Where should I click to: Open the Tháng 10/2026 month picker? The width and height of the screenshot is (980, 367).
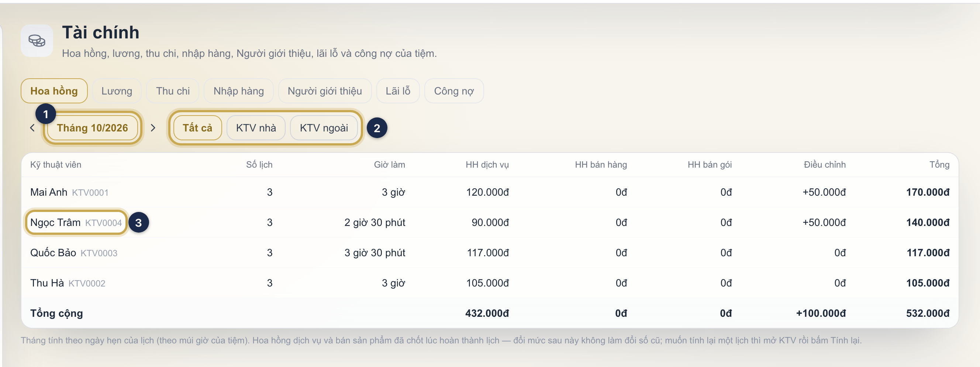pos(93,128)
